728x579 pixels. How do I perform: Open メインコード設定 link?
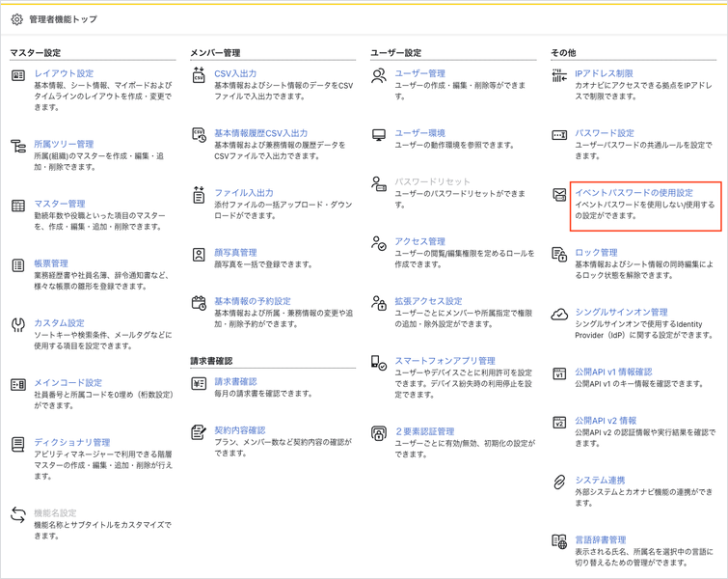pos(68,382)
